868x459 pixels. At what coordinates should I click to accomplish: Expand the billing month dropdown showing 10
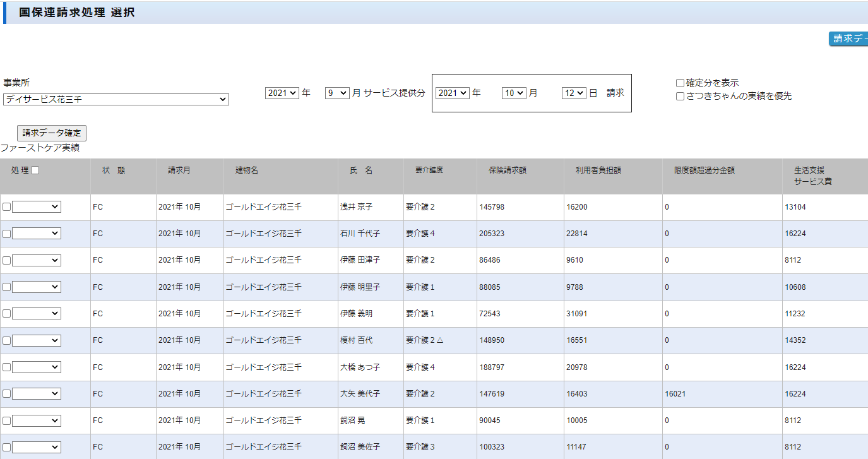[513, 93]
